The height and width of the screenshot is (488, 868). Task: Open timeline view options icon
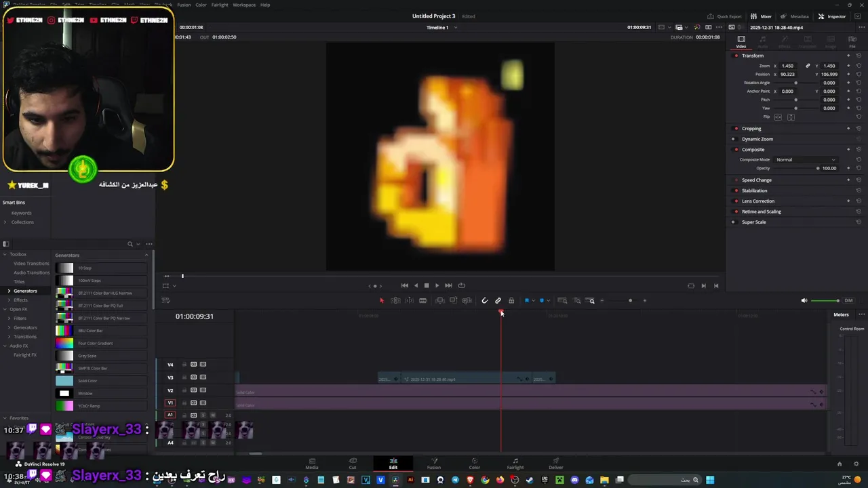tap(165, 300)
